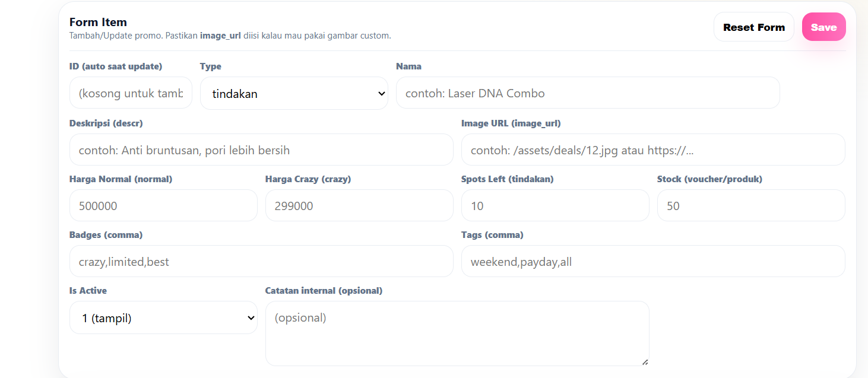Click the "Catatan internal (opsional)" label
Screen dimensions: 868x378
click(324, 291)
